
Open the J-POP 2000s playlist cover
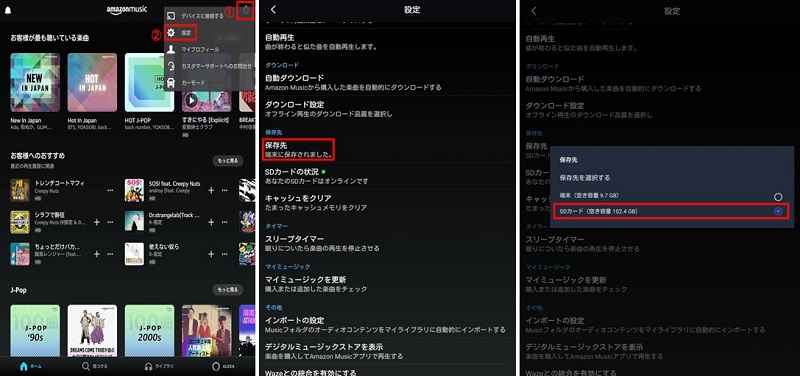(149, 330)
